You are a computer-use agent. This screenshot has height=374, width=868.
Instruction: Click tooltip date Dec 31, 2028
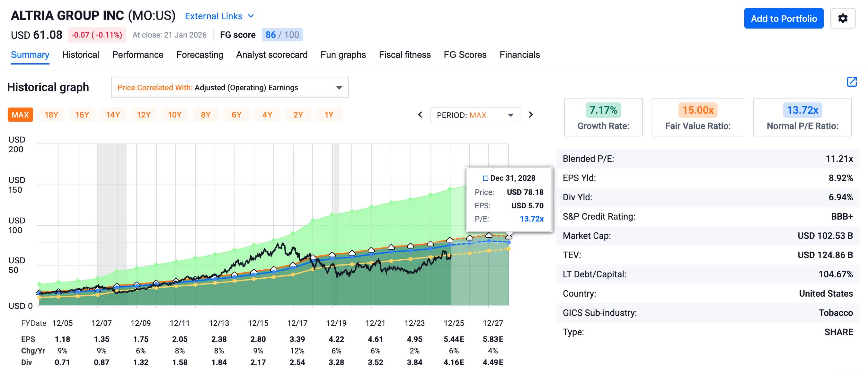coord(512,178)
